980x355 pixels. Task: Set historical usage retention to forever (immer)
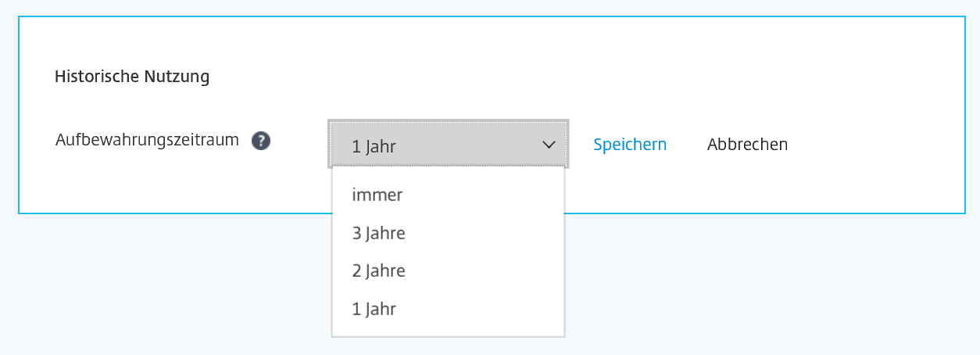tap(377, 195)
